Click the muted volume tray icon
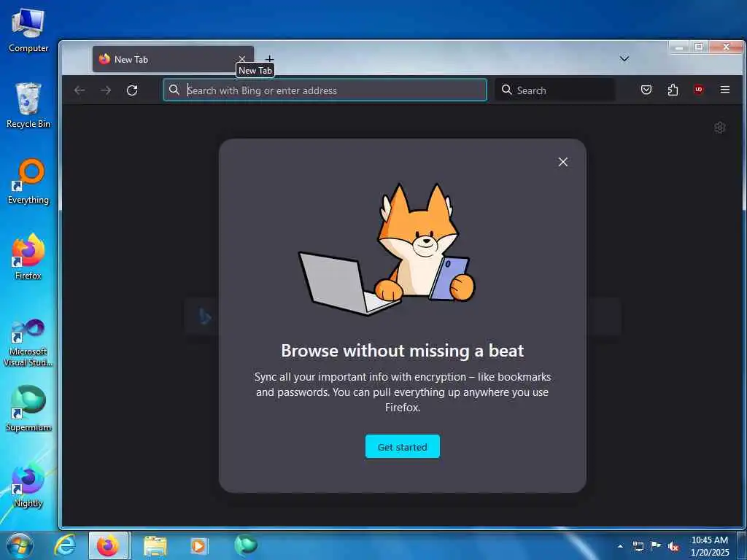Viewport: 747px width, 560px height. click(673, 547)
